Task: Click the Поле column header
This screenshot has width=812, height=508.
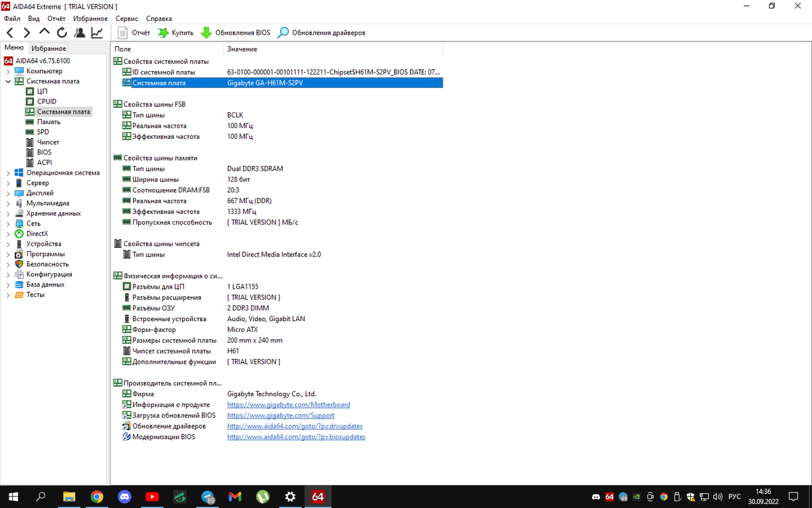Action: tap(167, 49)
